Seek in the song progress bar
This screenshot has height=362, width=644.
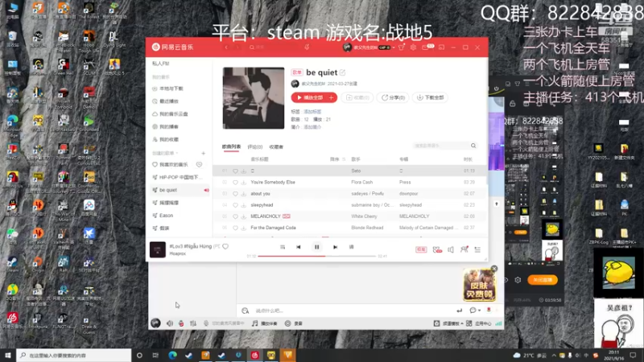[x=316, y=256]
